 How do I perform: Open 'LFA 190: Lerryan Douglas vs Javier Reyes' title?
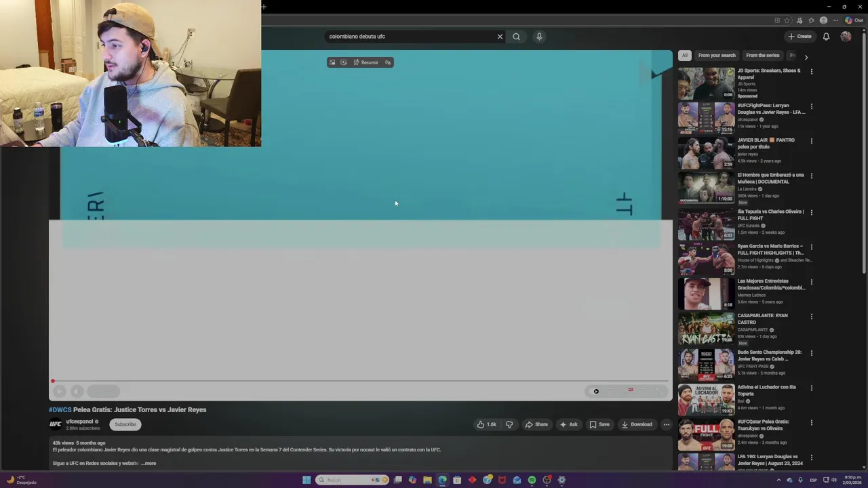[770, 460]
